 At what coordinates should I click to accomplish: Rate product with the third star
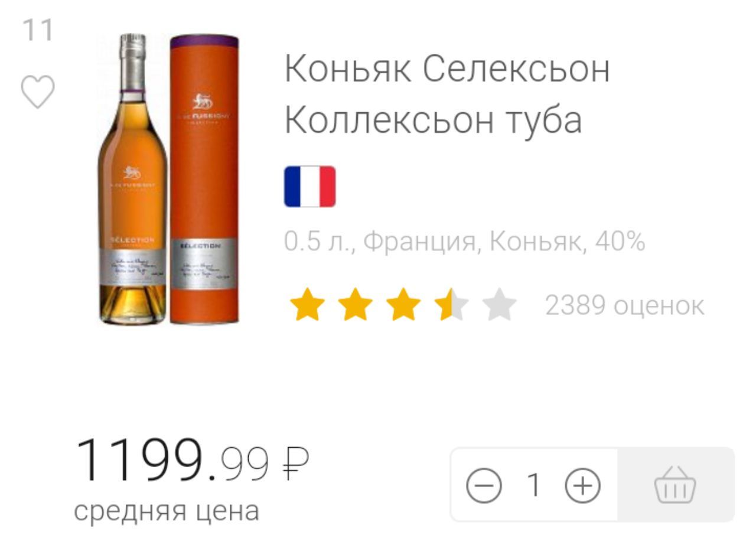tap(403, 305)
